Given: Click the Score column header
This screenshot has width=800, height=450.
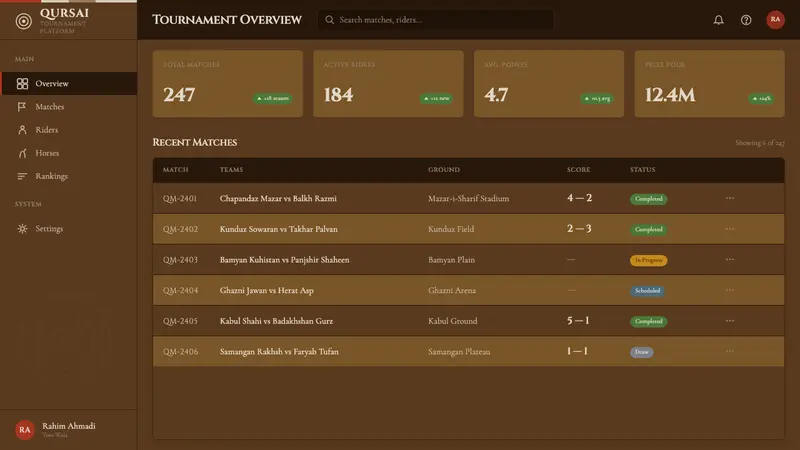Looking at the screenshot, I should point(579,169).
